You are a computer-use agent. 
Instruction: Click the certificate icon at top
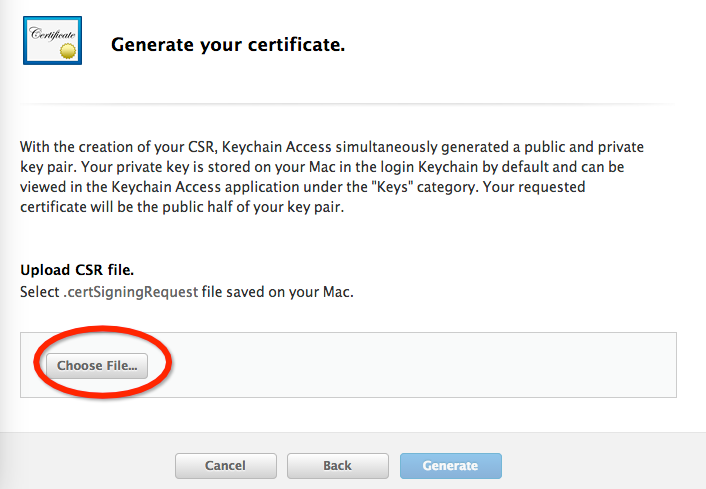pos(52,40)
